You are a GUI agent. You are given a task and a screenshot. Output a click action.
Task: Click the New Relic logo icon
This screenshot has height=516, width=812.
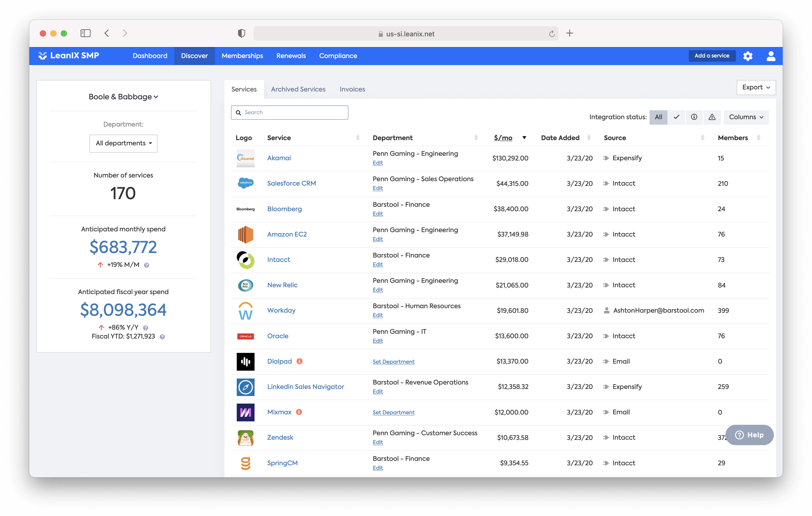point(245,285)
